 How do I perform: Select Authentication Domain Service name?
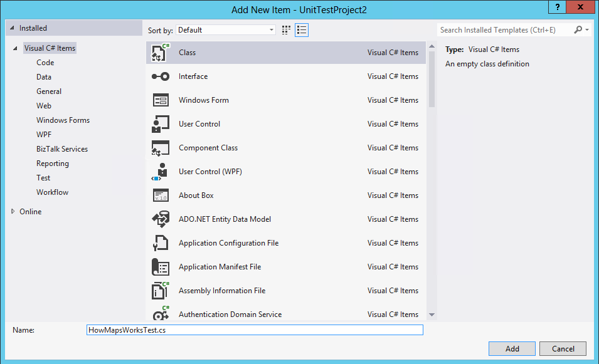point(230,315)
